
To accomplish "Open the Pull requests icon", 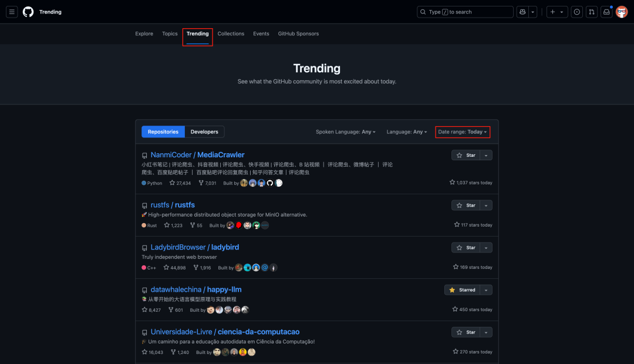I will point(591,12).
